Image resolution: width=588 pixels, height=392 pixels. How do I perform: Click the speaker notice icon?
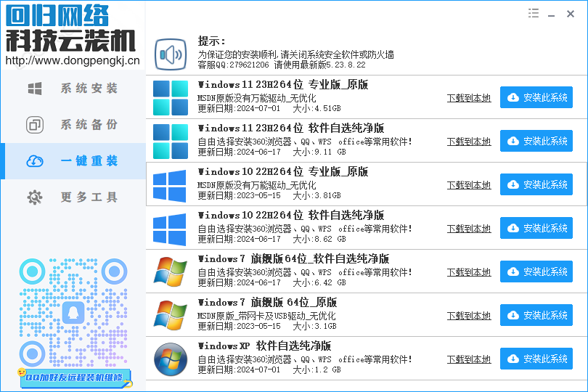[171, 54]
